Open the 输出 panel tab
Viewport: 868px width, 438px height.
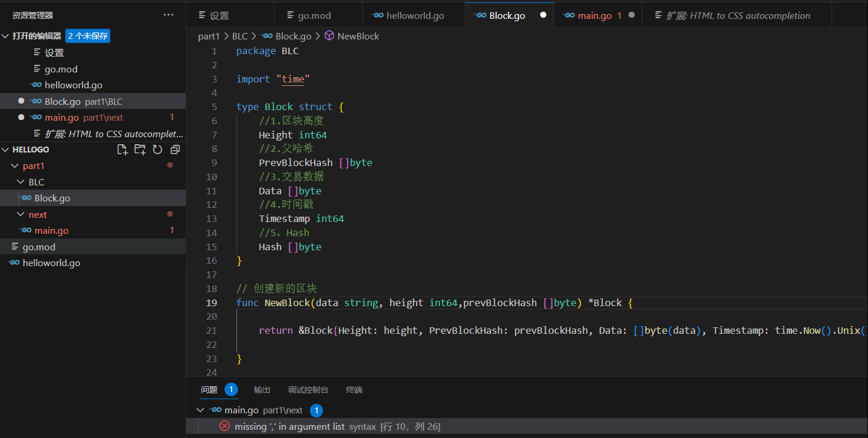coord(262,390)
